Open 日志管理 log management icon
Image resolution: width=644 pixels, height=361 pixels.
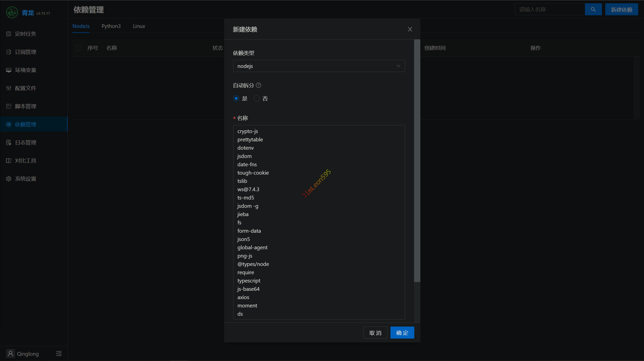point(9,143)
